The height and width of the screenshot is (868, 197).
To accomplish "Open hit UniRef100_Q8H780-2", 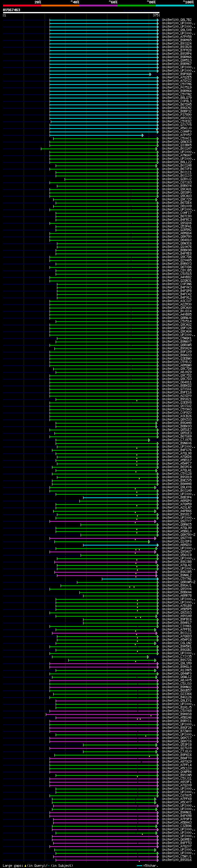I will (x=179, y=535).
